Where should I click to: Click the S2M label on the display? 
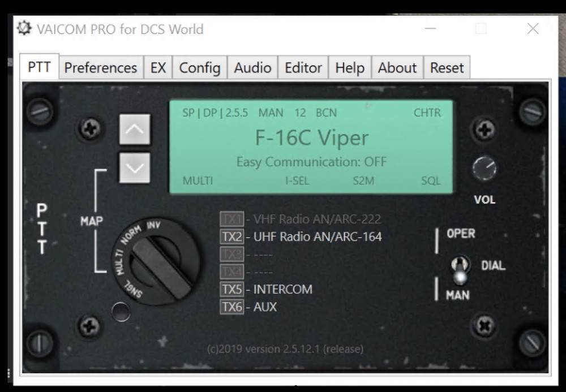[363, 180]
